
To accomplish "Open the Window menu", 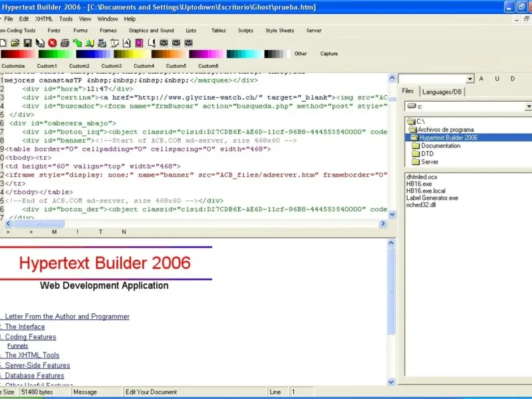I will 108,19.
